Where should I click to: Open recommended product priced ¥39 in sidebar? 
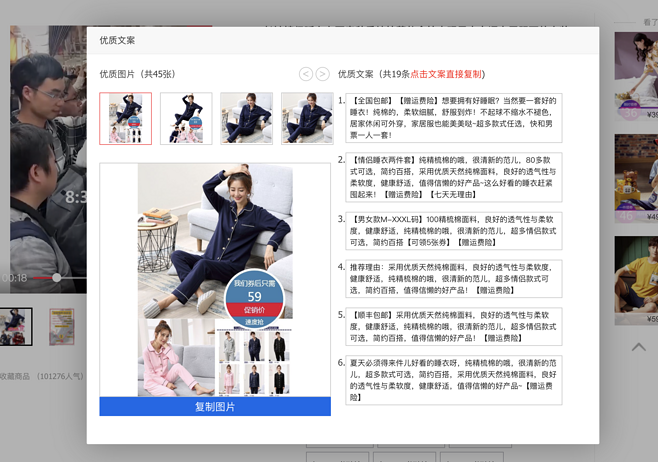[636, 77]
